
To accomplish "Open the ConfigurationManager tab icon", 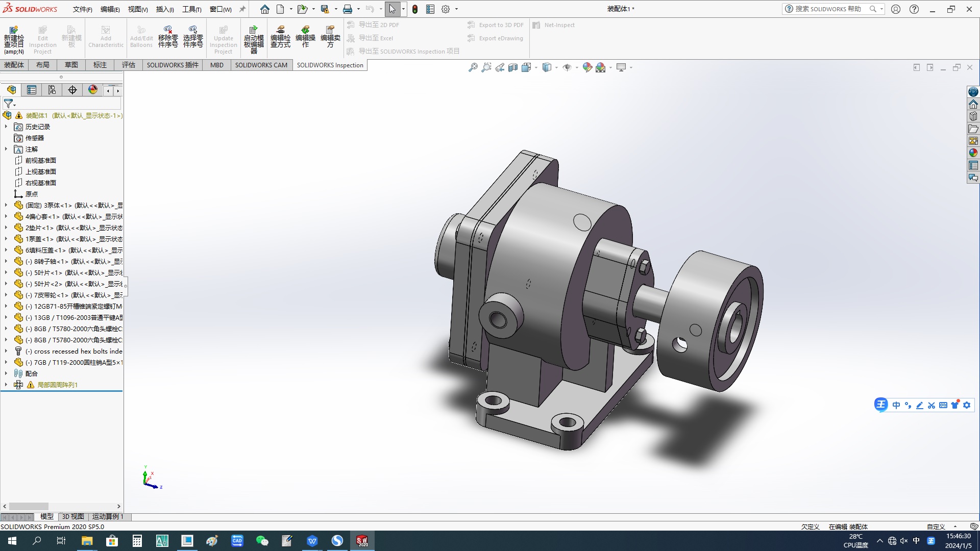I will pos(52,90).
